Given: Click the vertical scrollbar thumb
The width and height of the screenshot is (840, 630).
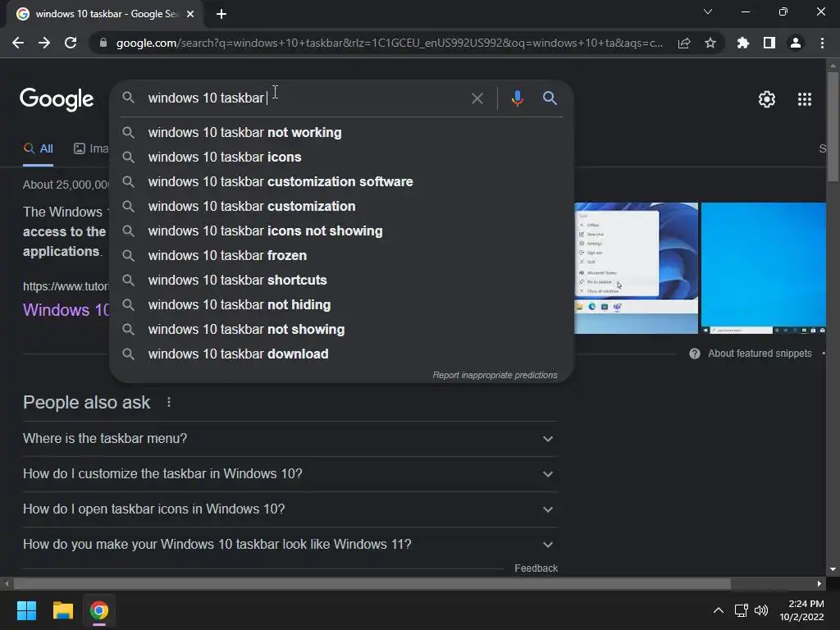Looking at the screenshot, I should [833, 126].
